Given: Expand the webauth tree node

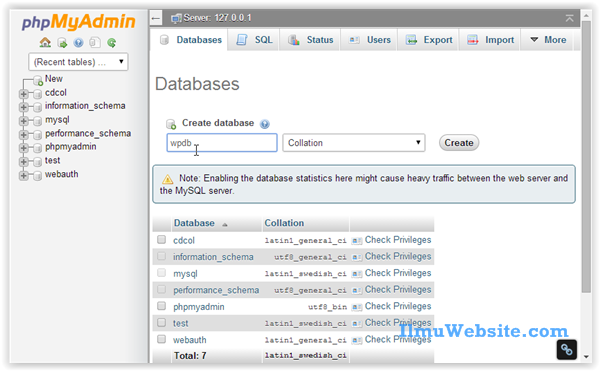Looking at the screenshot, I should [x=23, y=176].
